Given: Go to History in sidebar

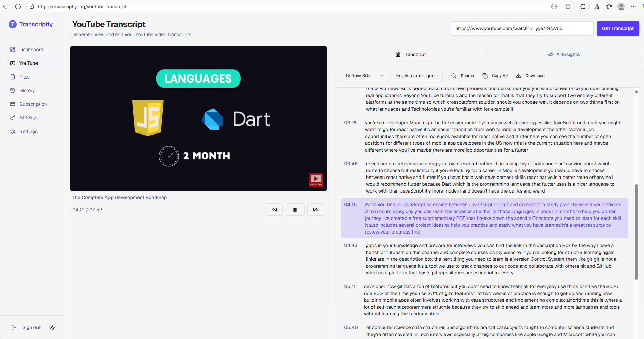Looking at the screenshot, I should pos(27,90).
